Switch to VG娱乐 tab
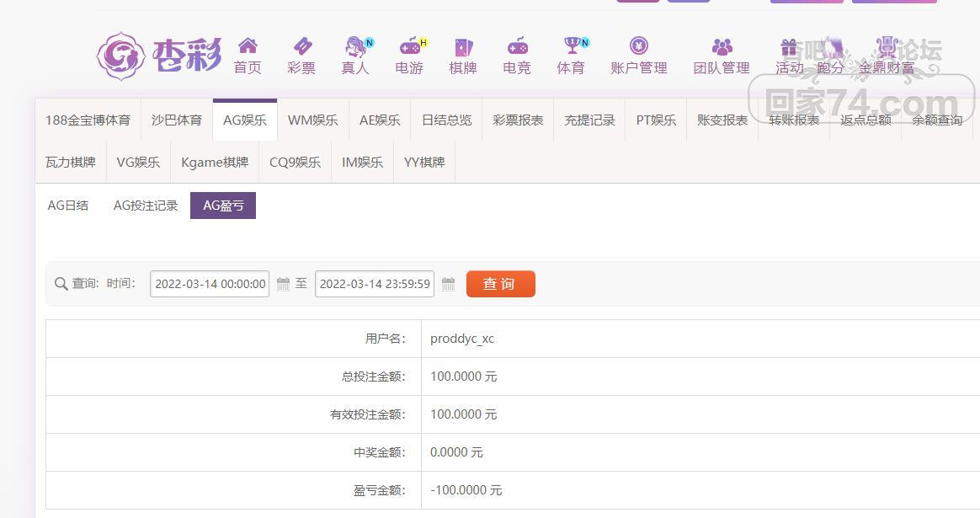The height and width of the screenshot is (518, 980). pos(138,163)
